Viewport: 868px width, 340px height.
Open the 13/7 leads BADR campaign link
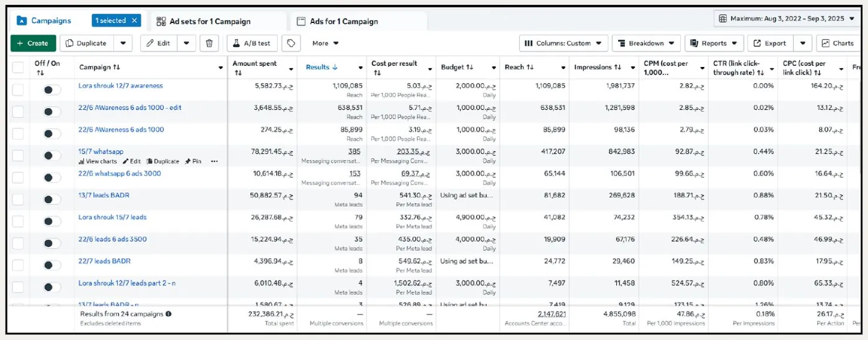pos(104,195)
